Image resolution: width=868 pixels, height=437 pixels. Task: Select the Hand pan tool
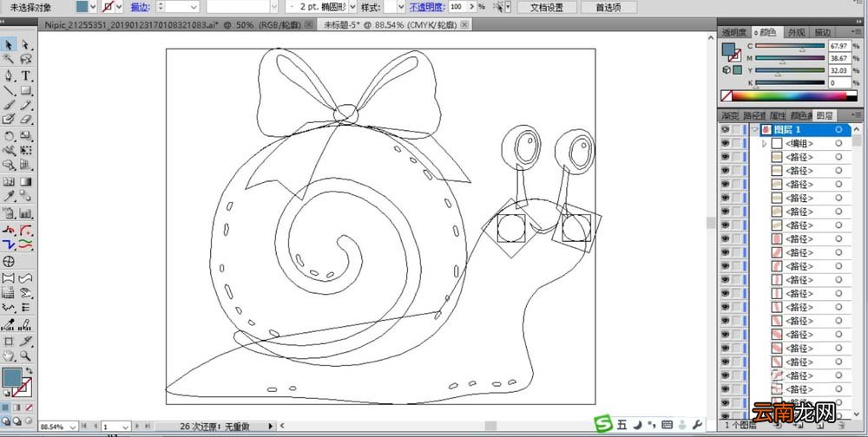[9, 355]
